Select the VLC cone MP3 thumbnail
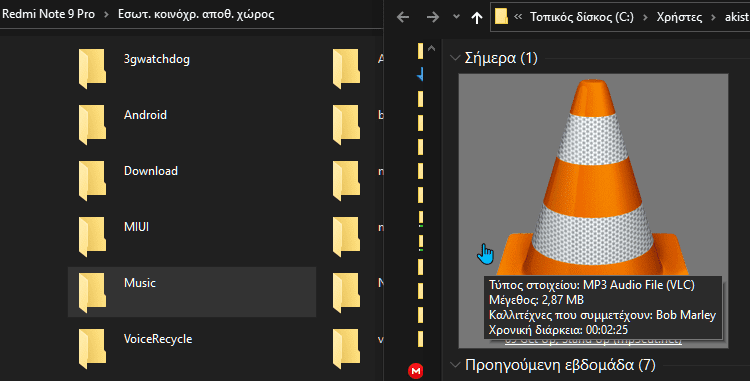Viewport: 750px width, 381px height. (x=593, y=210)
